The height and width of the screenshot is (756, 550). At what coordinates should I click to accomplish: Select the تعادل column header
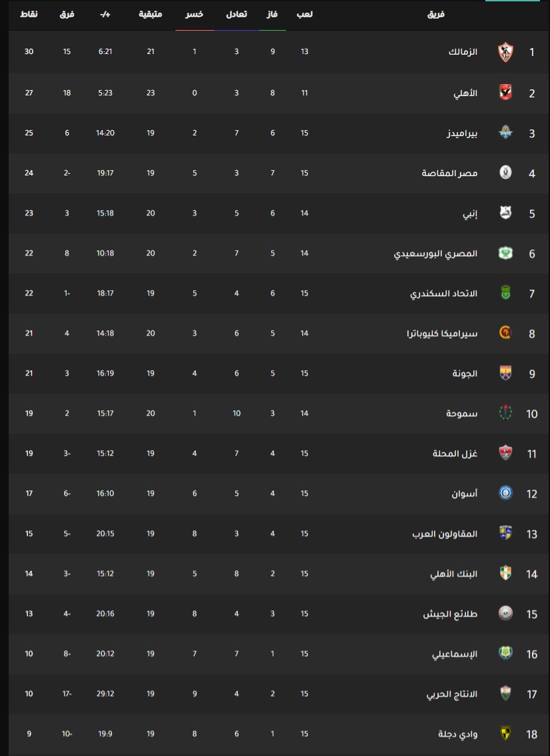pos(237,14)
